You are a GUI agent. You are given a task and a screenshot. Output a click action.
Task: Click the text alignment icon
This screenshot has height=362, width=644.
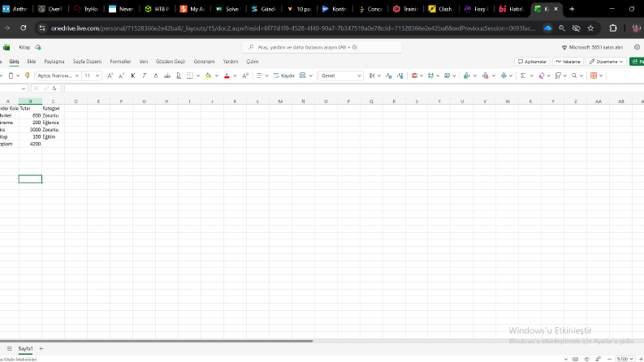coord(259,75)
